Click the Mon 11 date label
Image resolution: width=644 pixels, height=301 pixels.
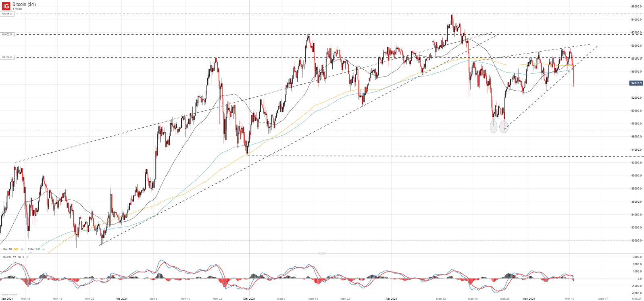tap(25, 299)
